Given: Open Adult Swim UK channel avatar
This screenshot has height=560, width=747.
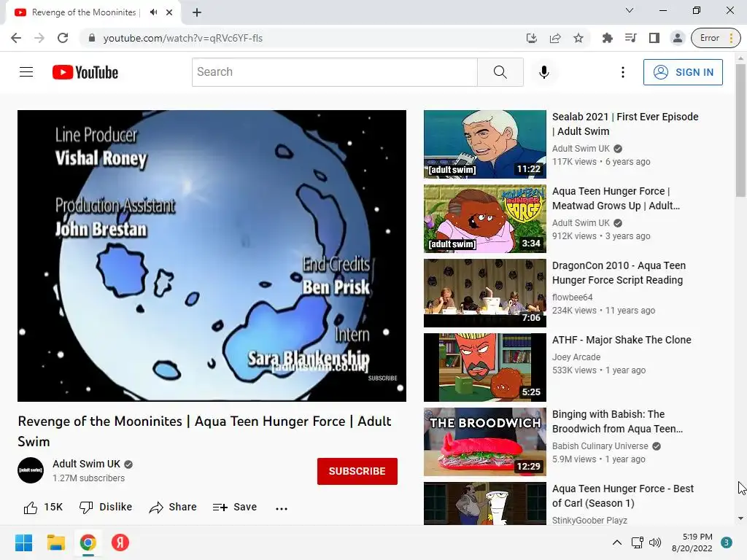Looking at the screenshot, I should click(31, 470).
